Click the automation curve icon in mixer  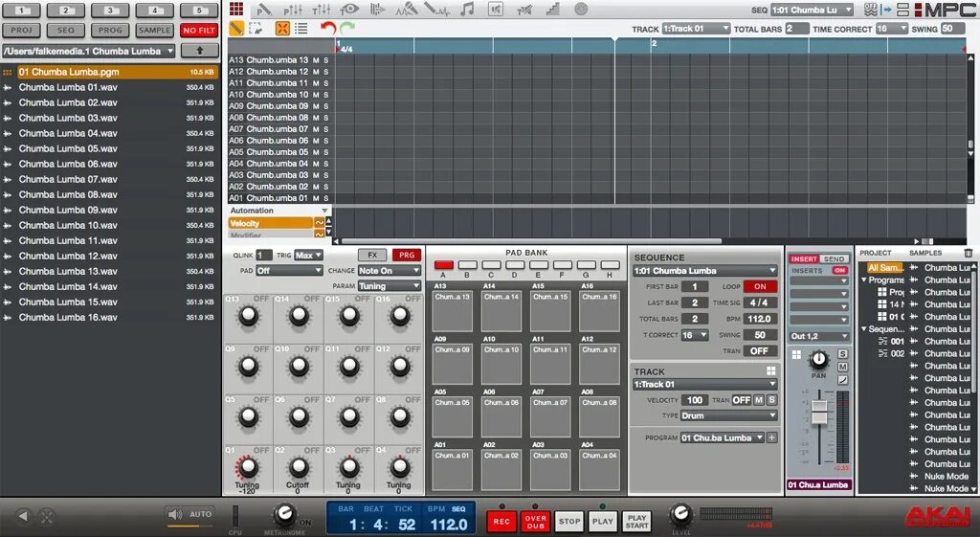842,380
